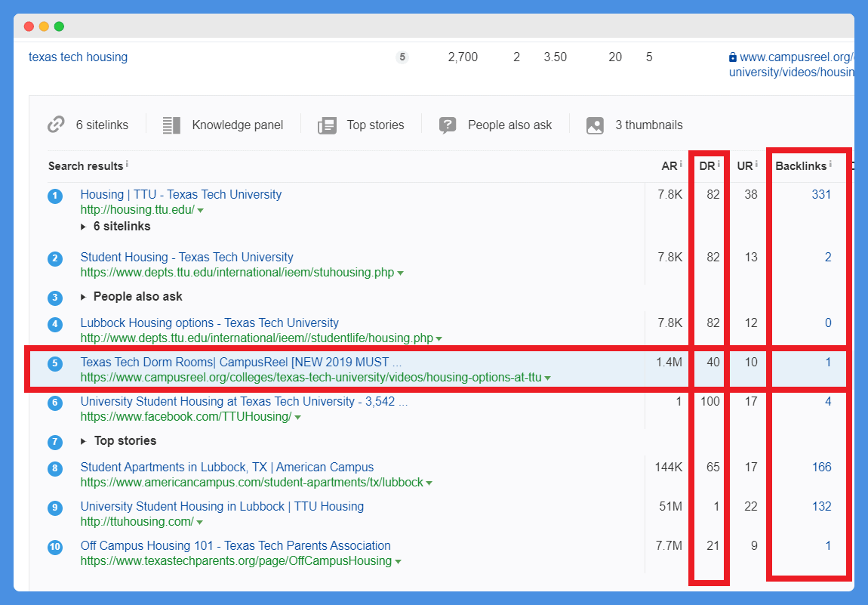Open dropdown next to studentlife/housing.php URL
868x605 pixels.
point(439,338)
